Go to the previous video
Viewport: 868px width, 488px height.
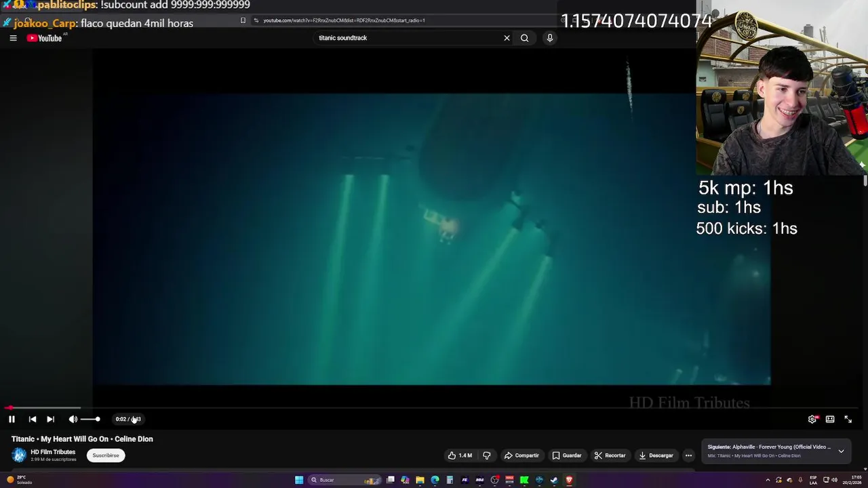[32, 419]
